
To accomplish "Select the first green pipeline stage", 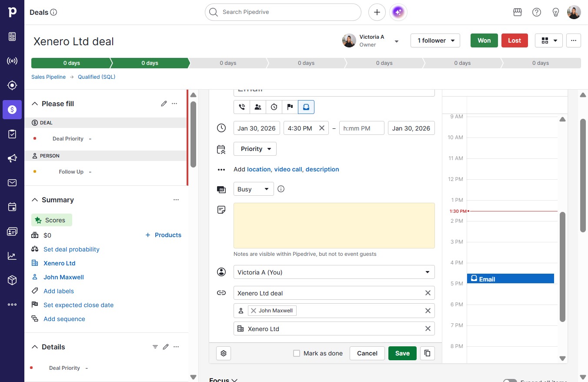I will click(x=71, y=63).
